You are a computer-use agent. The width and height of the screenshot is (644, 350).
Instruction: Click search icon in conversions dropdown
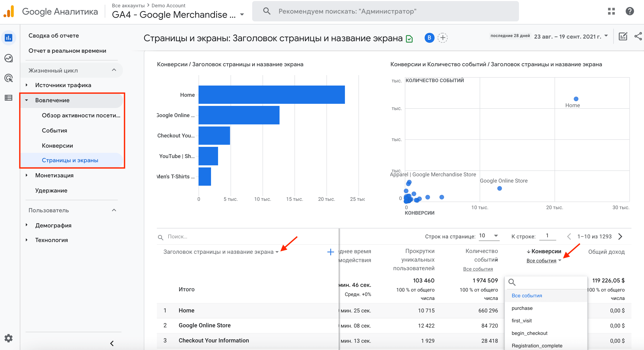[x=512, y=282]
